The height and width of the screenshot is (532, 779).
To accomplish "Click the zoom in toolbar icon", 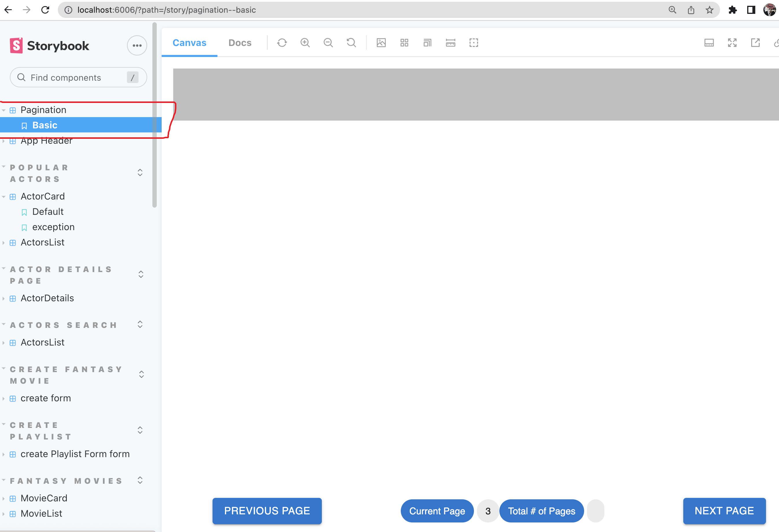I will [305, 43].
